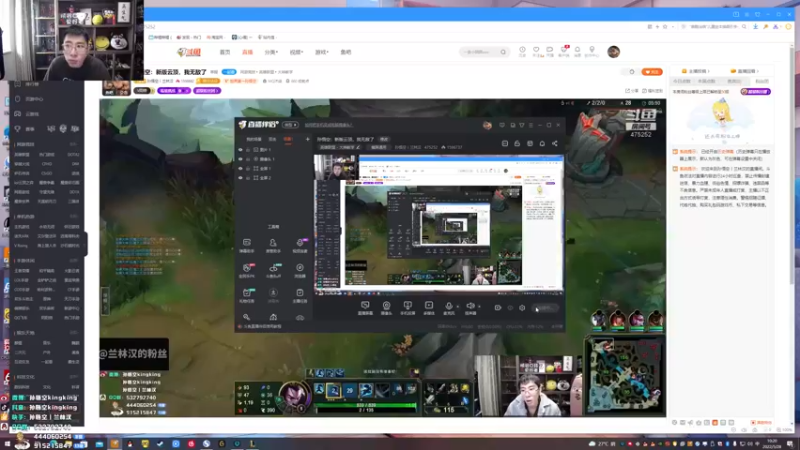
Task: Click the search magnifier in Douyu search box
Action: coord(503,52)
